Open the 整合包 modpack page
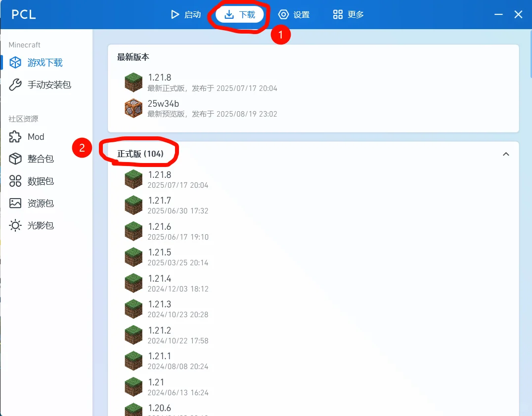 pos(46,159)
